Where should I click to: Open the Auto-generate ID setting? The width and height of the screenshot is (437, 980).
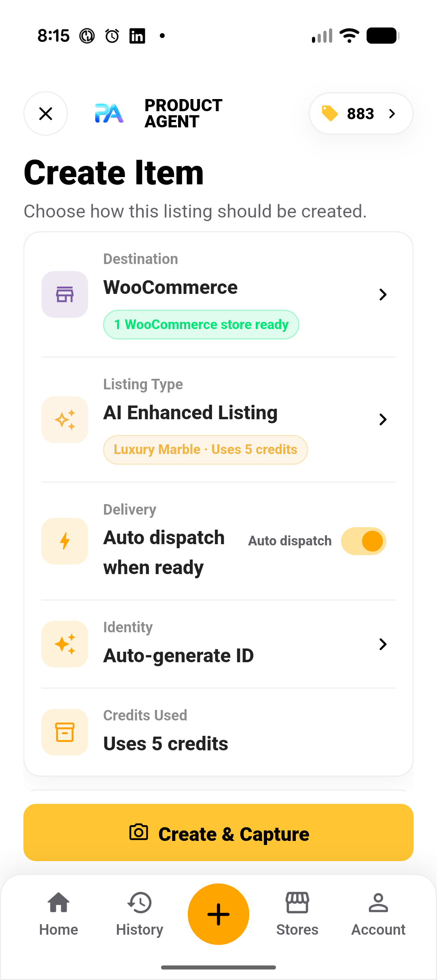click(218, 644)
